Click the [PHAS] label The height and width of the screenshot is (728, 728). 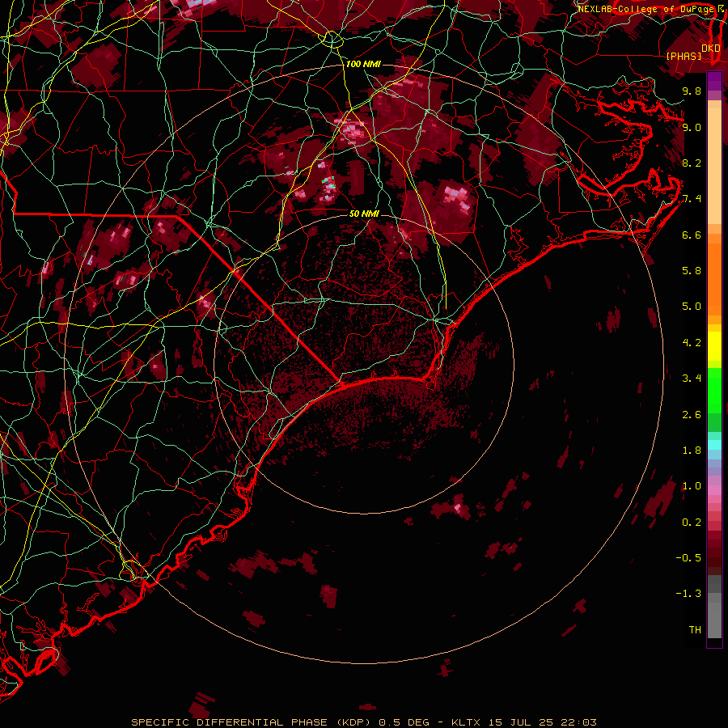point(684,57)
